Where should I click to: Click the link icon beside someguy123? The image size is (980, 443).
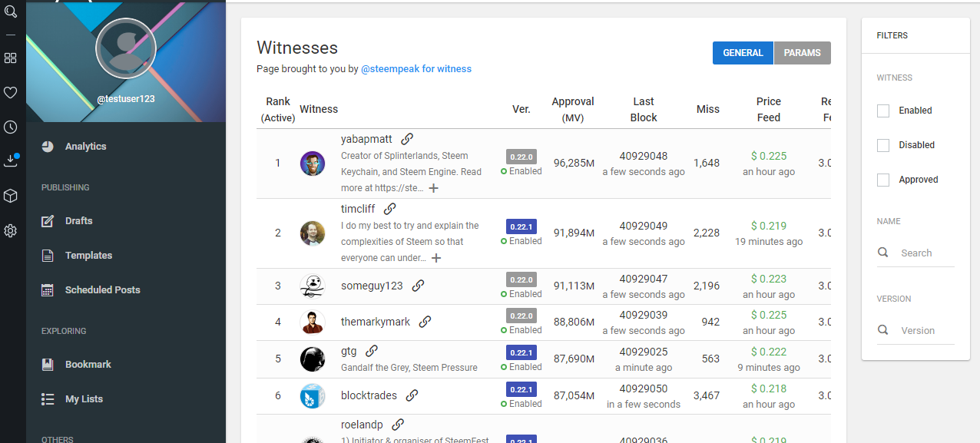pos(418,286)
